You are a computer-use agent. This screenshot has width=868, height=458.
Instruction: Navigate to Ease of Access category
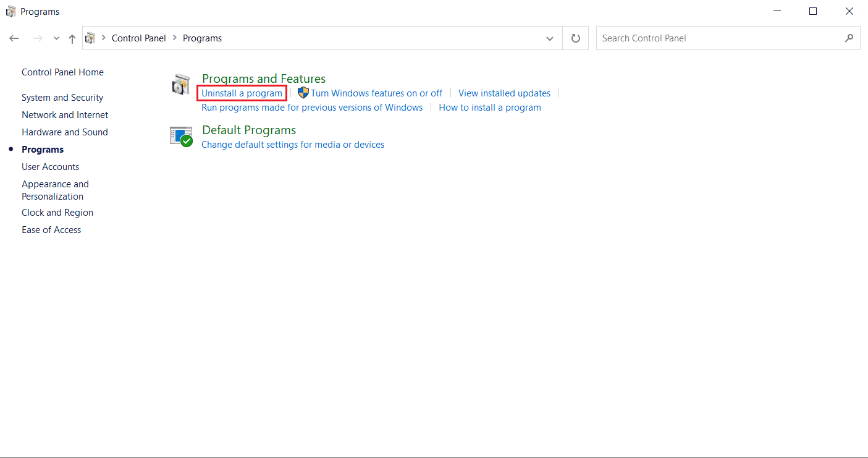(x=51, y=230)
